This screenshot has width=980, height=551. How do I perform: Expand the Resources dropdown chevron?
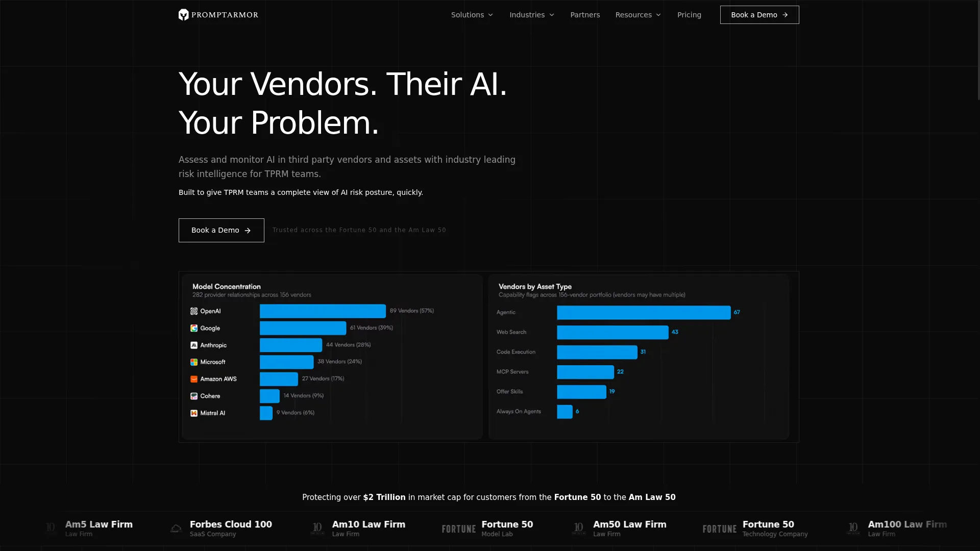pyautogui.click(x=658, y=15)
